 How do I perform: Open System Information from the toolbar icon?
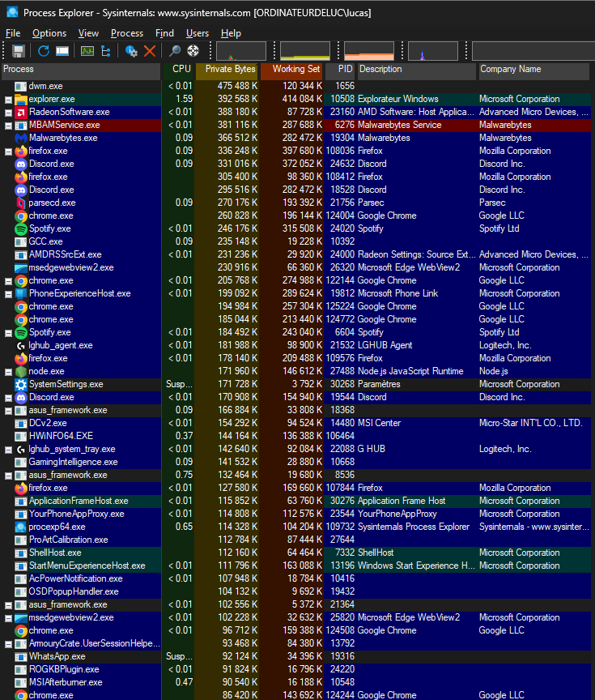(62, 51)
